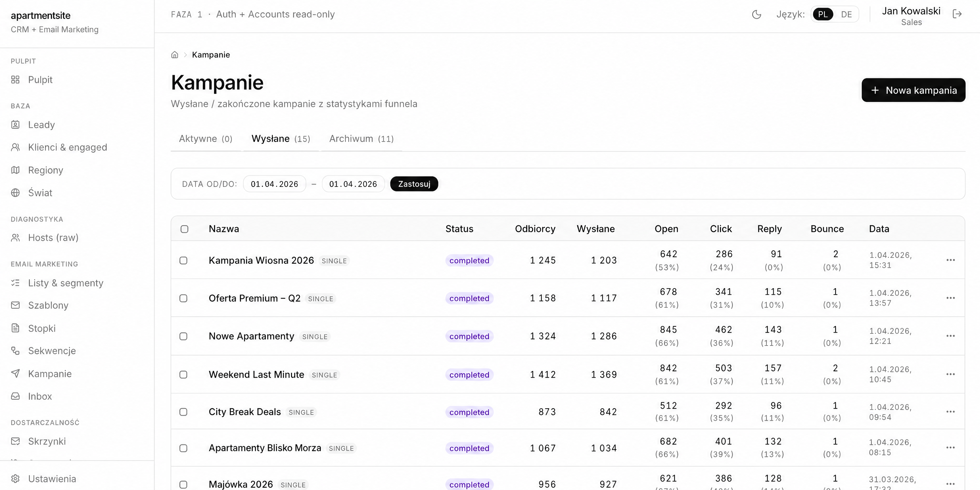Open actions menu for Majówka 2026 row
The height and width of the screenshot is (490, 980).
(950, 484)
